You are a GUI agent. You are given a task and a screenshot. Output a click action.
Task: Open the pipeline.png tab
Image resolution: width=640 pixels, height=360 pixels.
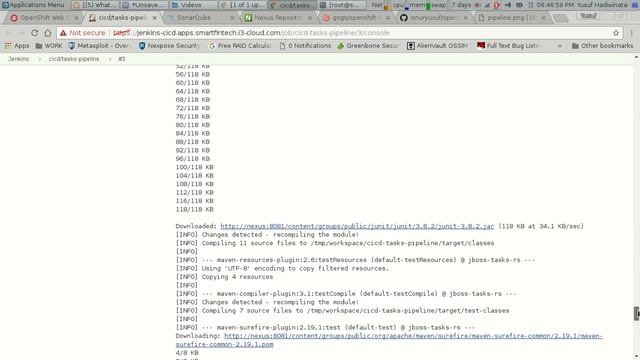point(510,18)
